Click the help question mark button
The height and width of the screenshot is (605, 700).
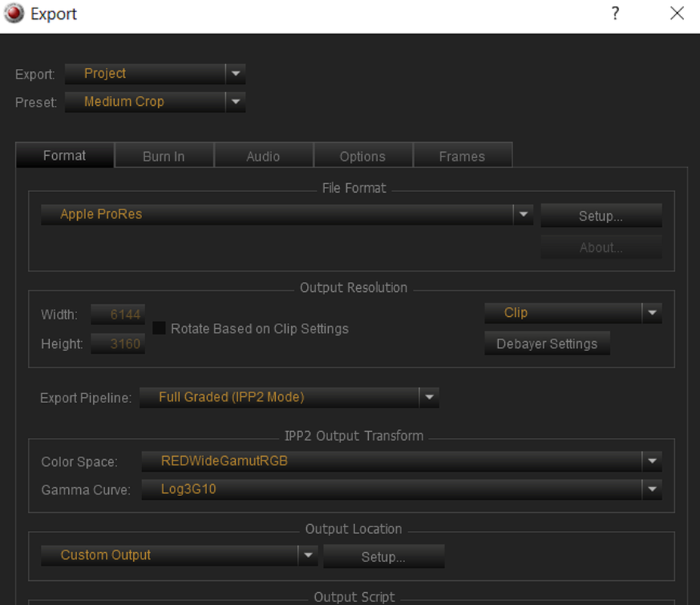point(615,14)
